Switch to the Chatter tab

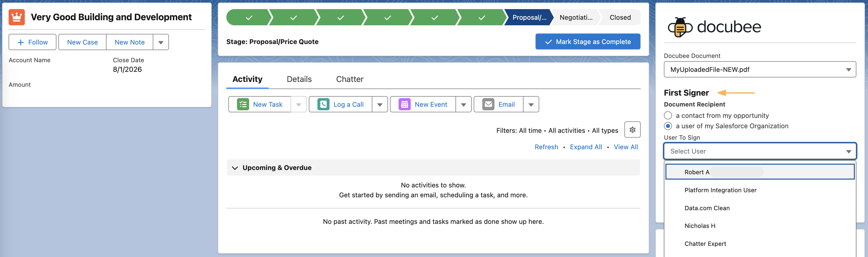click(x=350, y=79)
